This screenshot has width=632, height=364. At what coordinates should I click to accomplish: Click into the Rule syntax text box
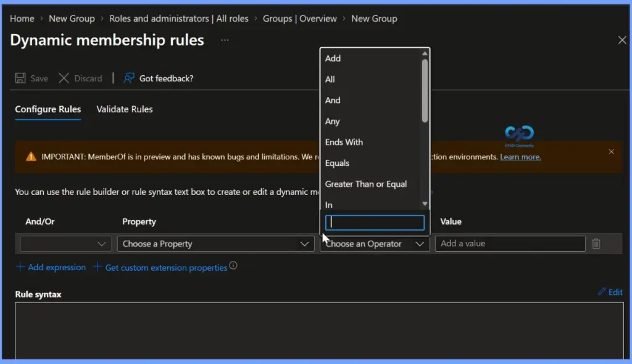[319, 331]
